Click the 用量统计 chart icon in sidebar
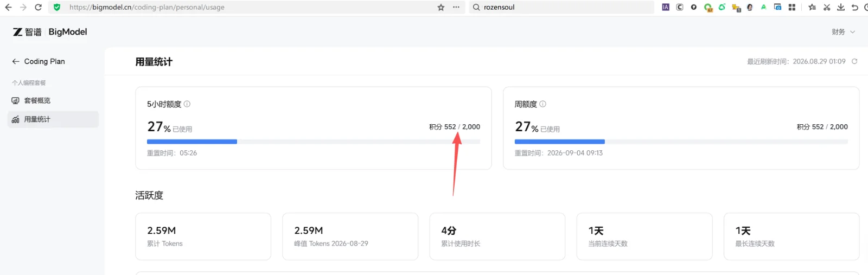This screenshot has height=275, width=868. point(16,119)
